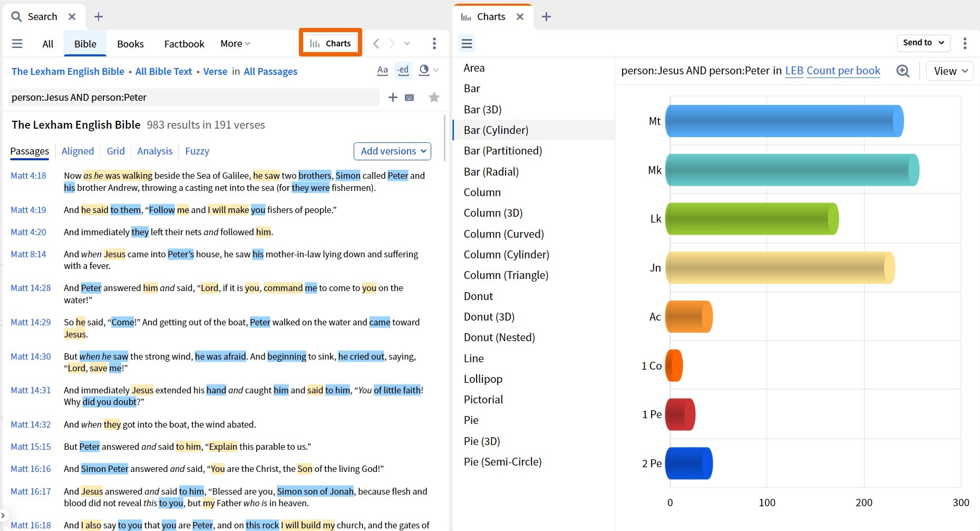Zoom the chart with magnifier icon
The width and height of the screenshot is (980, 531).
[x=903, y=71]
